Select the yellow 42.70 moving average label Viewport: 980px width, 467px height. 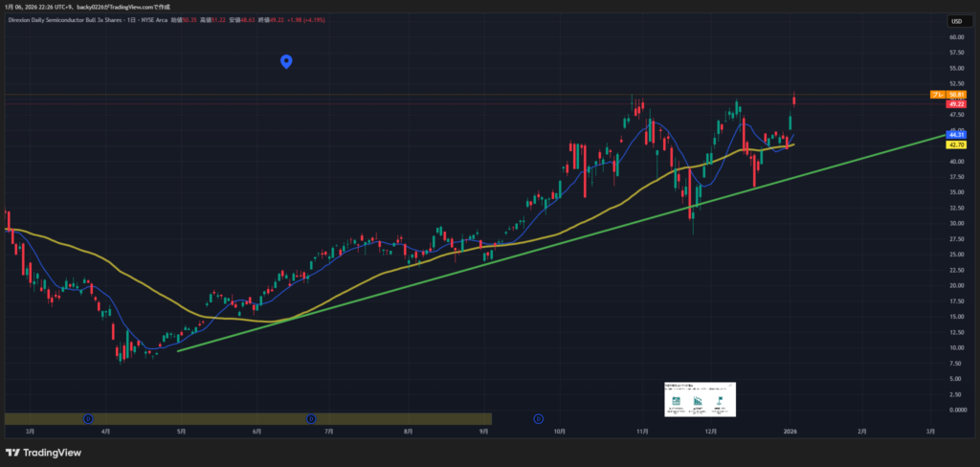click(x=954, y=145)
